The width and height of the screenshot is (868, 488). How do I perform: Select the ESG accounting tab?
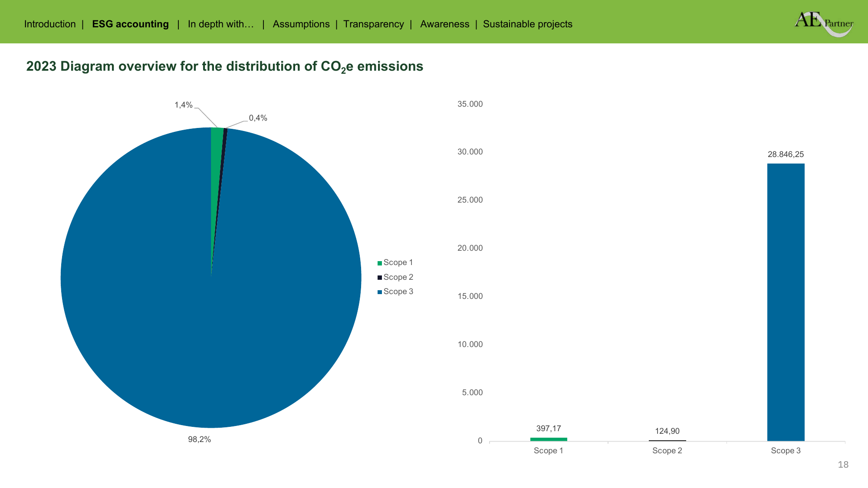pyautogui.click(x=130, y=24)
